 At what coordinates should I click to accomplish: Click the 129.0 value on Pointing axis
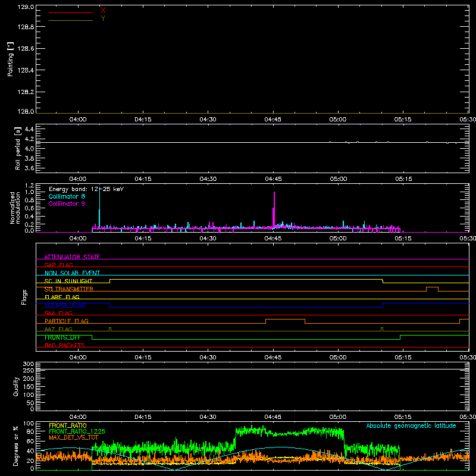[26, 7]
